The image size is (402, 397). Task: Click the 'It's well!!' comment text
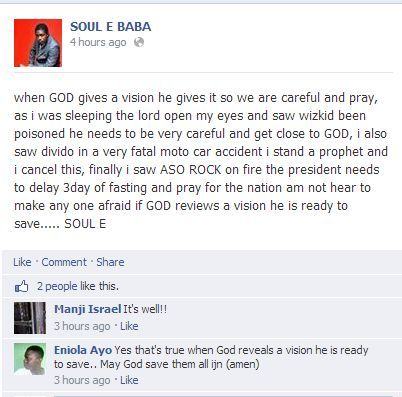coord(145,309)
